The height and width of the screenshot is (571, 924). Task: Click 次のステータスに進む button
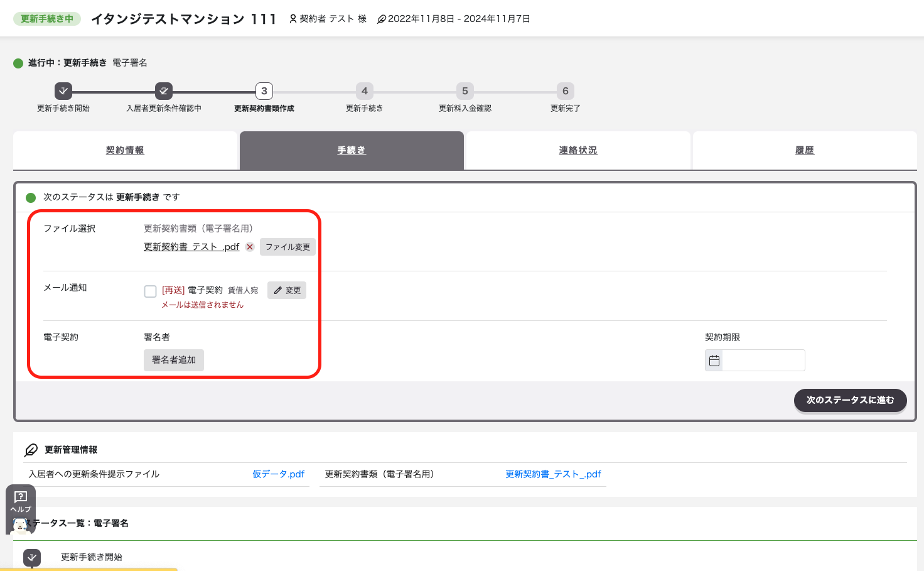(x=851, y=400)
